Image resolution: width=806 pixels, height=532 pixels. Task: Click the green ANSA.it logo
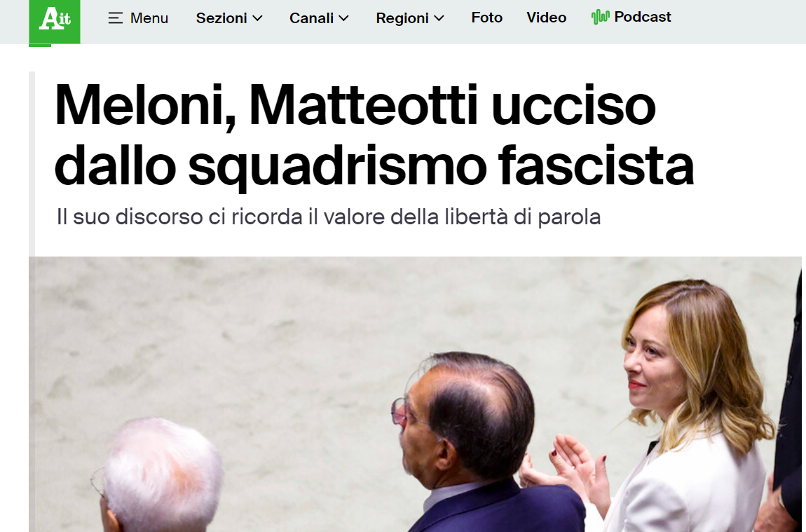(x=55, y=22)
